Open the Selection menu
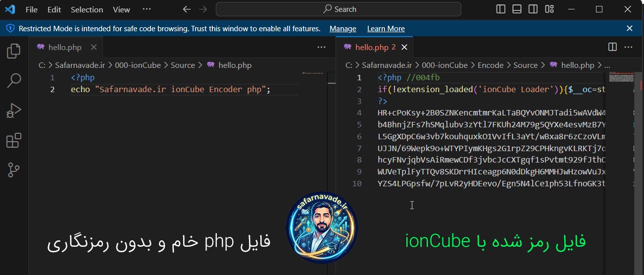The image size is (644, 275). [87, 9]
